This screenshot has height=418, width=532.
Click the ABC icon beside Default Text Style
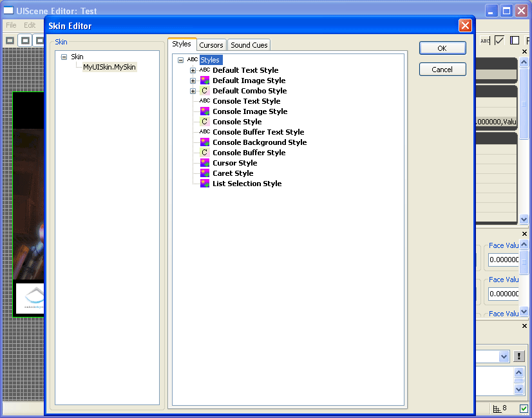205,70
